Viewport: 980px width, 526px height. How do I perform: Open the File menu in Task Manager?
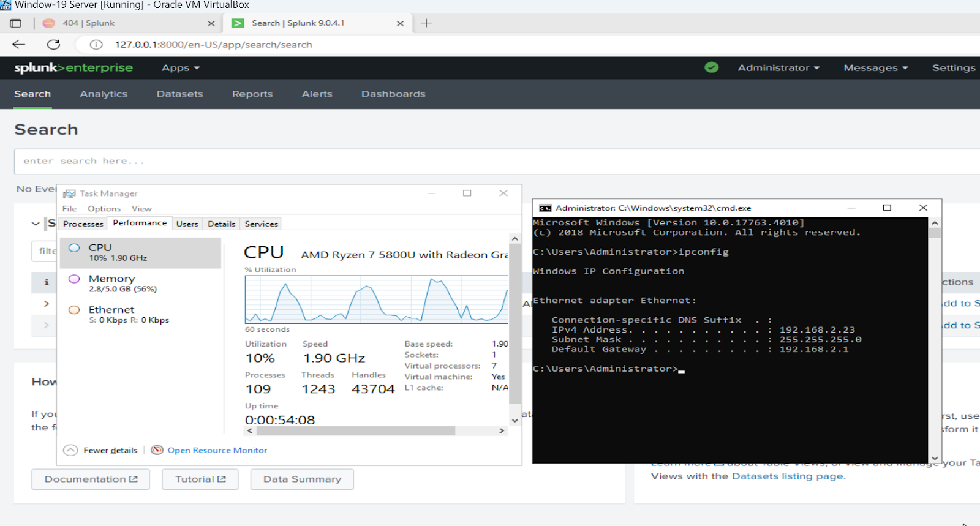tap(69, 209)
